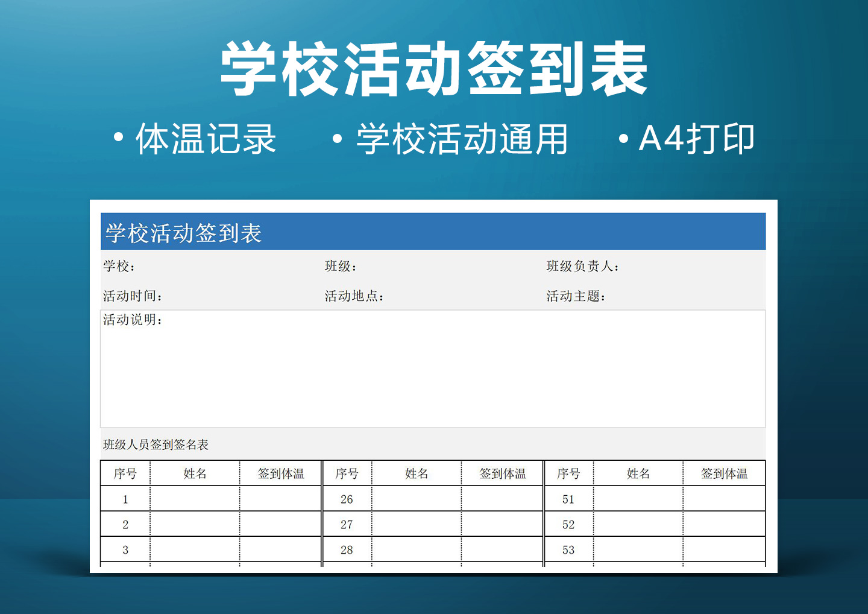Select the 姓名 header above row 51
Screen dimensions: 868x614
click(638, 473)
